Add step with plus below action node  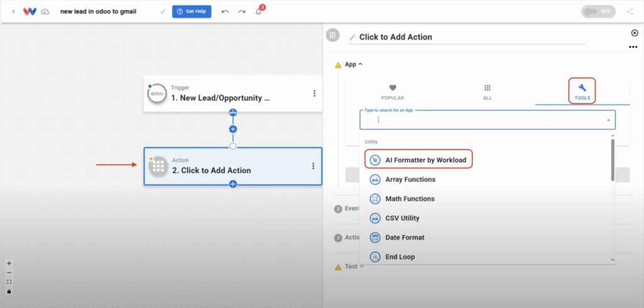pyautogui.click(x=233, y=184)
